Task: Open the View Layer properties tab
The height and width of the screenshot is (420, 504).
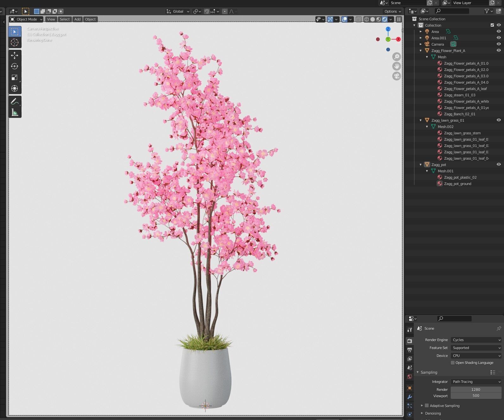Action: pos(410,359)
